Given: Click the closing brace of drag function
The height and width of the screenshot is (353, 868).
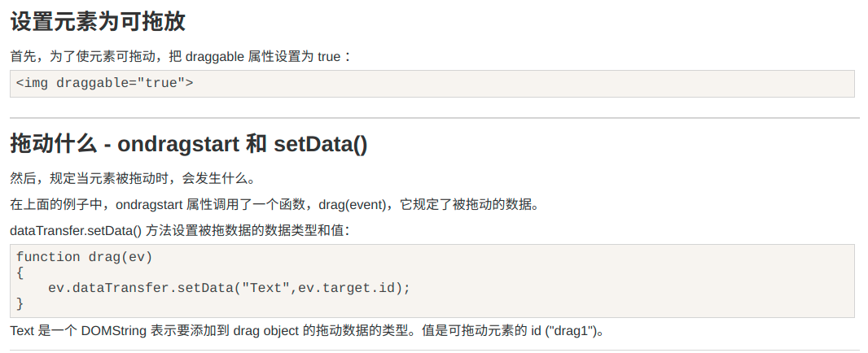Looking at the screenshot, I should click(x=20, y=303).
